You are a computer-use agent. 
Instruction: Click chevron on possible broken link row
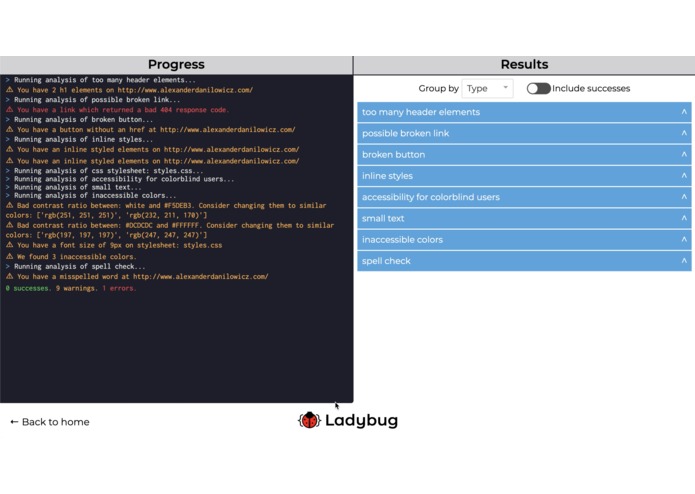[x=684, y=133]
